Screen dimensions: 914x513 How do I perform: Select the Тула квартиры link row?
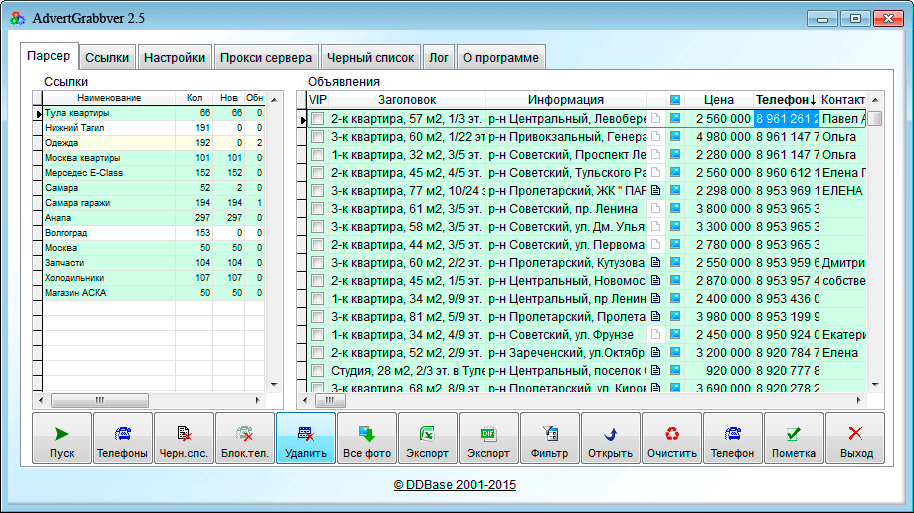(x=154, y=113)
